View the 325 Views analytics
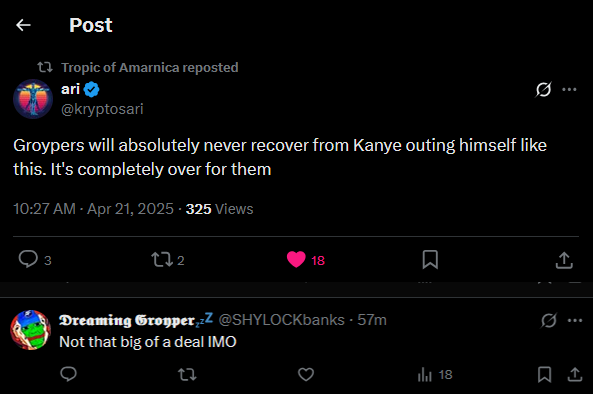This screenshot has width=593, height=394. click(219, 209)
